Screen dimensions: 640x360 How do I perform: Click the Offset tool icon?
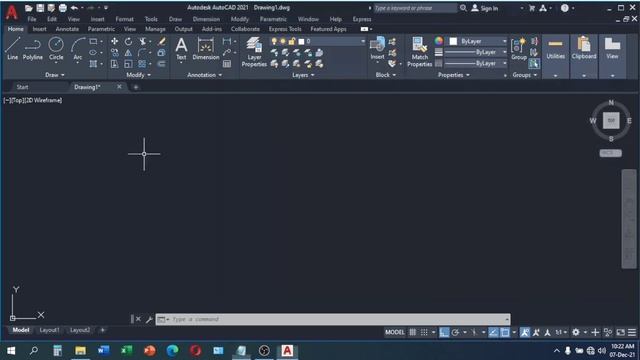162,64
